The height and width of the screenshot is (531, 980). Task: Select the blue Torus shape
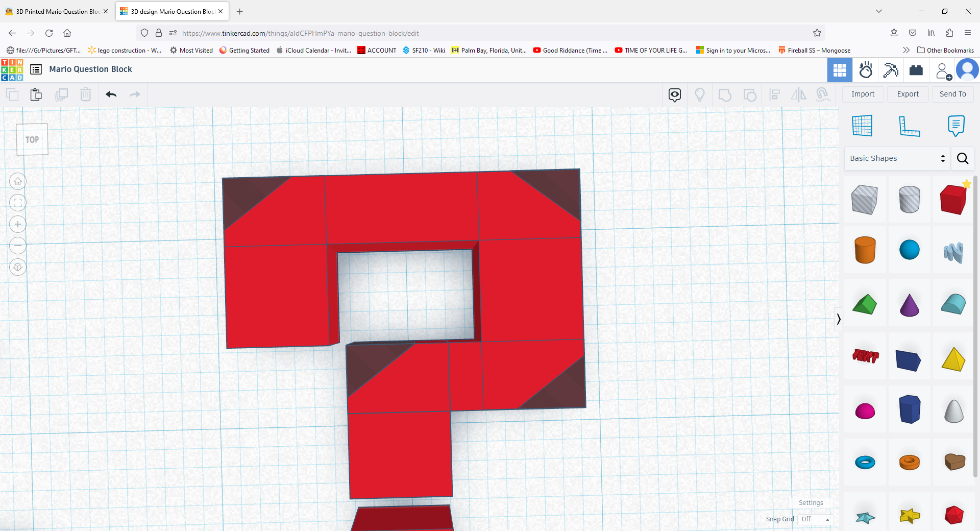point(865,463)
